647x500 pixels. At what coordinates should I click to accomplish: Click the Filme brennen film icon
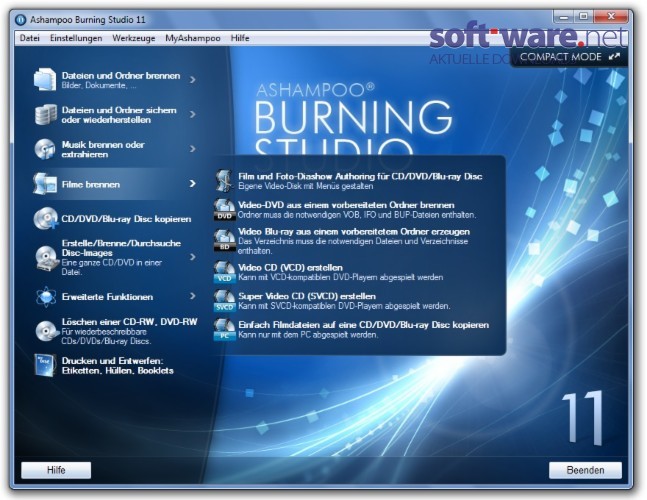[45, 184]
